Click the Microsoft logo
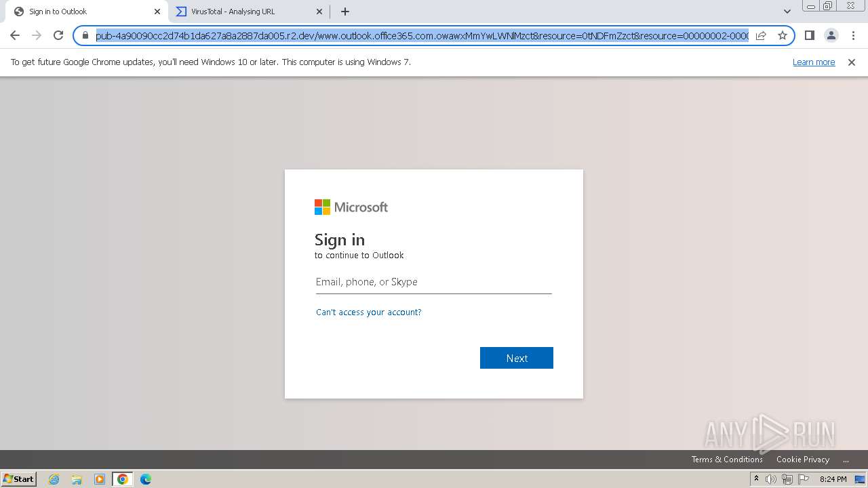 tap(351, 207)
